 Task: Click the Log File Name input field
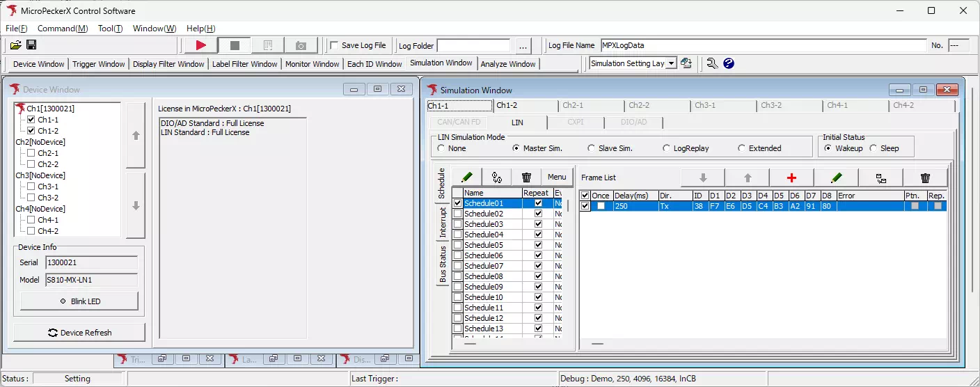[x=762, y=45]
